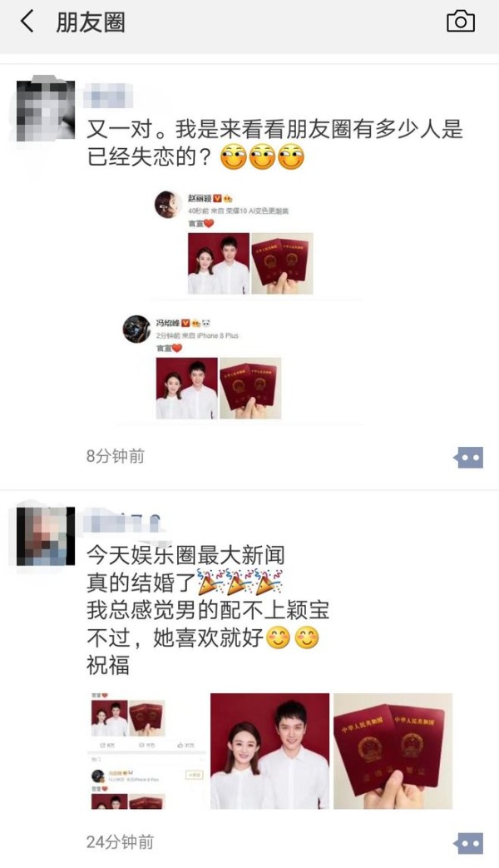Open the camera icon to post
This screenshot has height=868, width=499.
point(460,22)
